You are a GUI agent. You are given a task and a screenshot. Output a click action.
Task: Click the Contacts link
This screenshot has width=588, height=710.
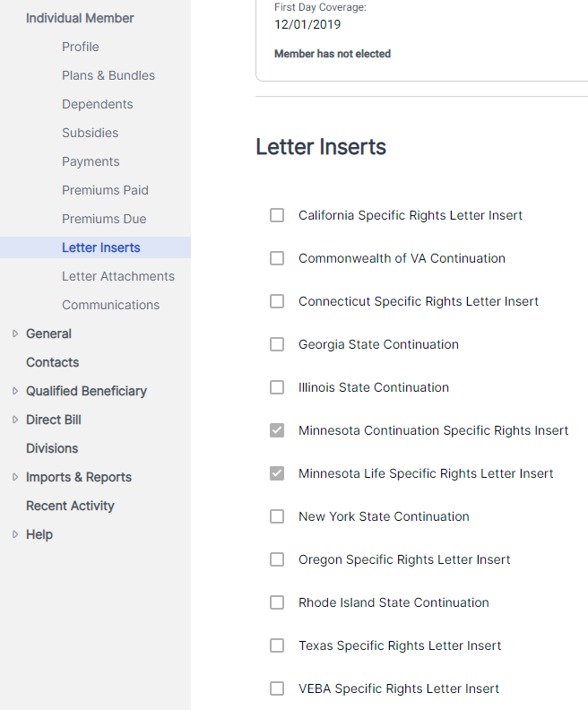pos(53,362)
